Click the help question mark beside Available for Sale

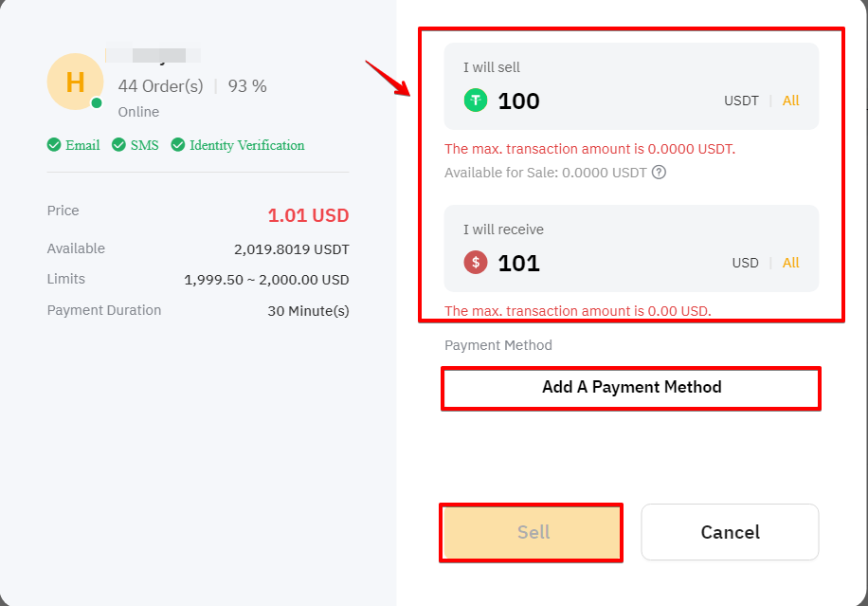(x=659, y=173)
